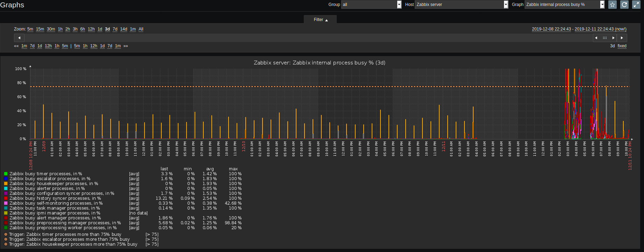Click the red history syncer legend swatch
The image size is (644, 252).
[6, 198]
